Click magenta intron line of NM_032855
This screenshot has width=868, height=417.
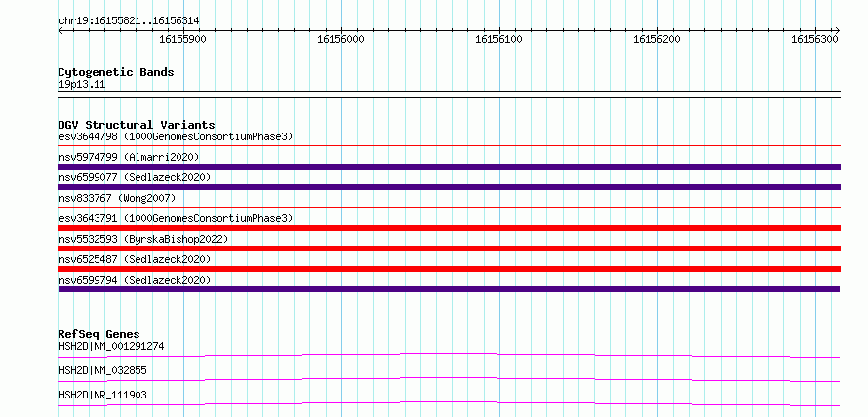(x=449, y=379)
